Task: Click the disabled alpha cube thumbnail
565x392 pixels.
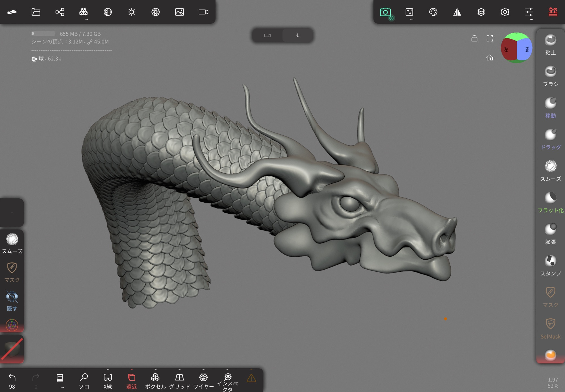Action: pos(12,349)
